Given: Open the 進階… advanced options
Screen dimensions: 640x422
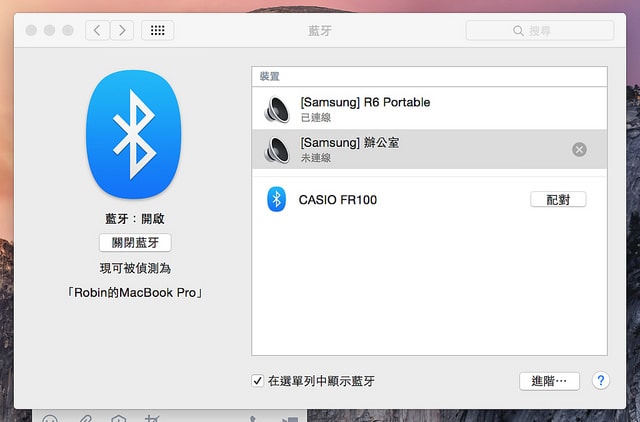Looking at the screenshot, I should [549, 381].
